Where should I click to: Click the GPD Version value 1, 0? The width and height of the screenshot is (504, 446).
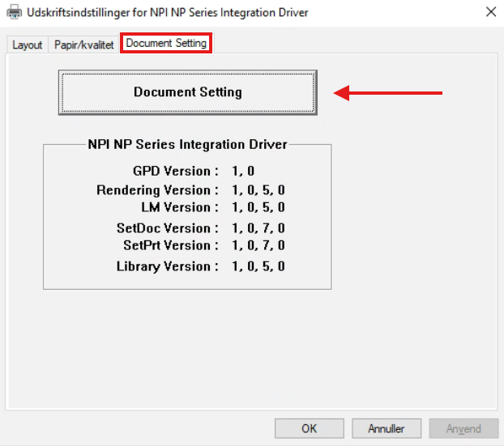coord(244,171)
